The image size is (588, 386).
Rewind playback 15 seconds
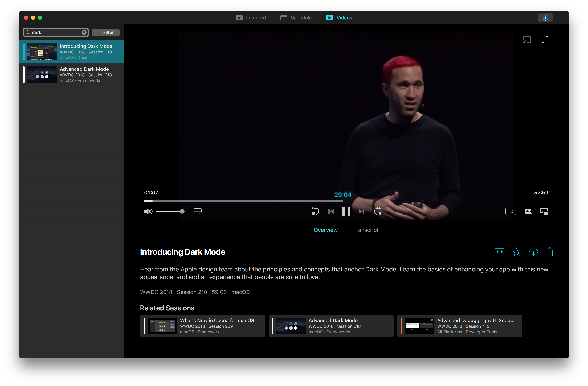315,211
